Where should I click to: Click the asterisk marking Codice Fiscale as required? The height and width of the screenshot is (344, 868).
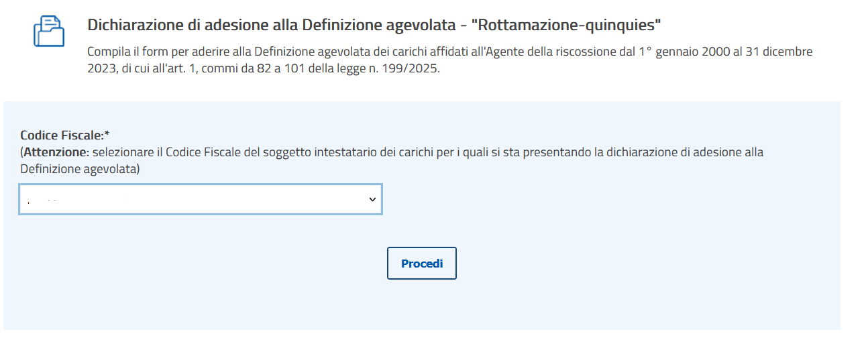click(x=107, y=135)
